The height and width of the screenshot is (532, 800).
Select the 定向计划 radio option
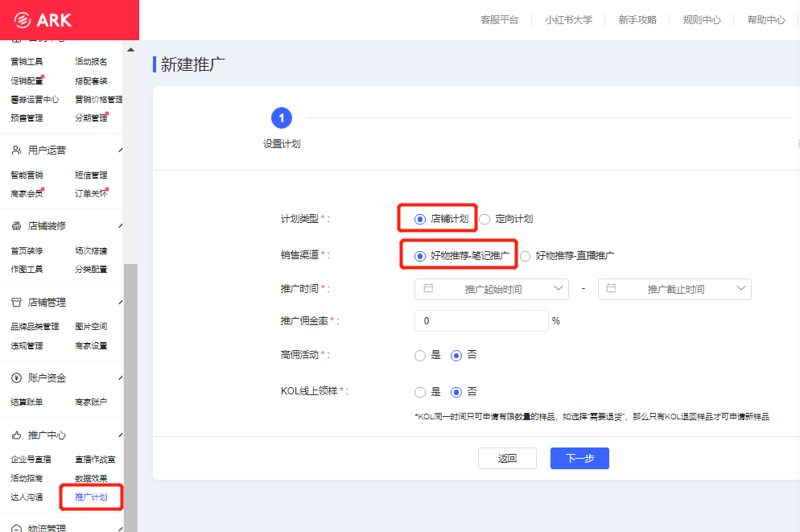485,219
